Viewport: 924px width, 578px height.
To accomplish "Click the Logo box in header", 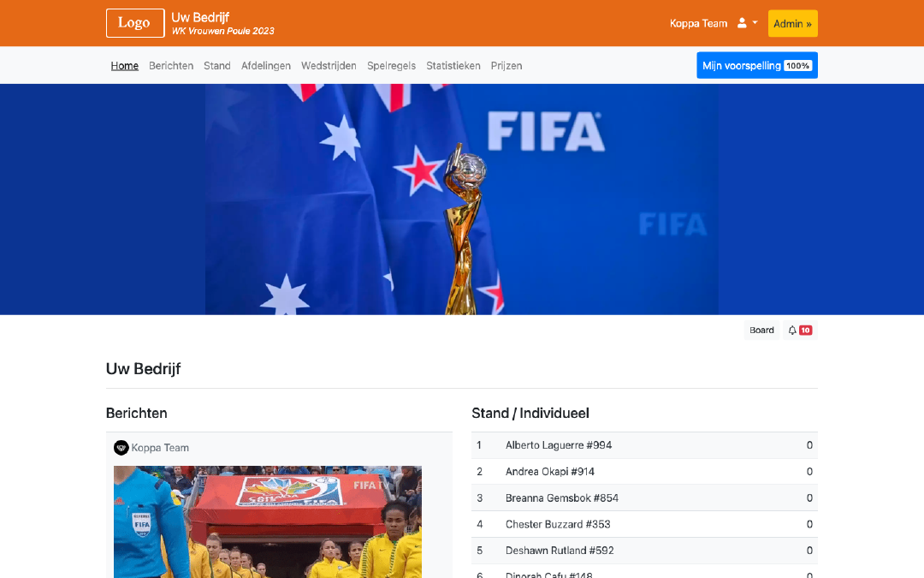I will (135, 23).
